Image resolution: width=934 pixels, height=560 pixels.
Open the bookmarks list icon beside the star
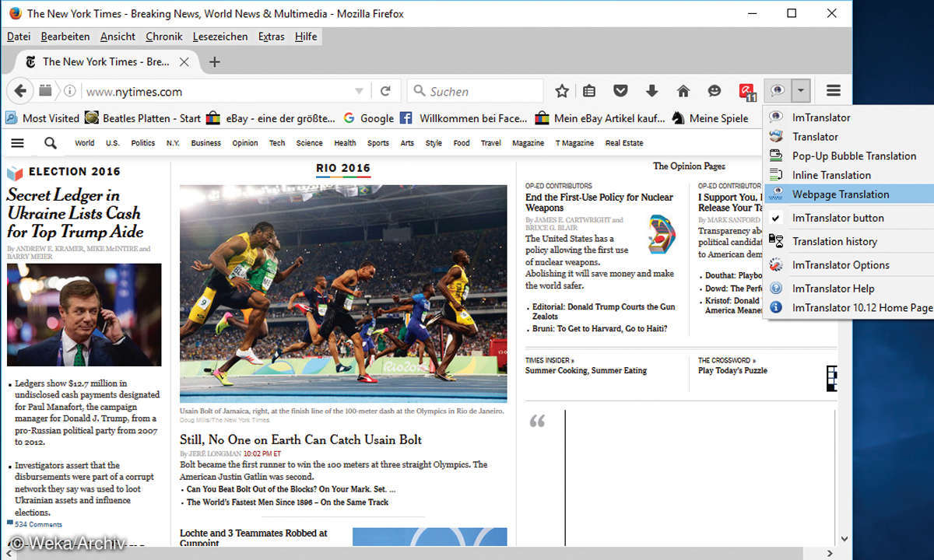point(590,91)
